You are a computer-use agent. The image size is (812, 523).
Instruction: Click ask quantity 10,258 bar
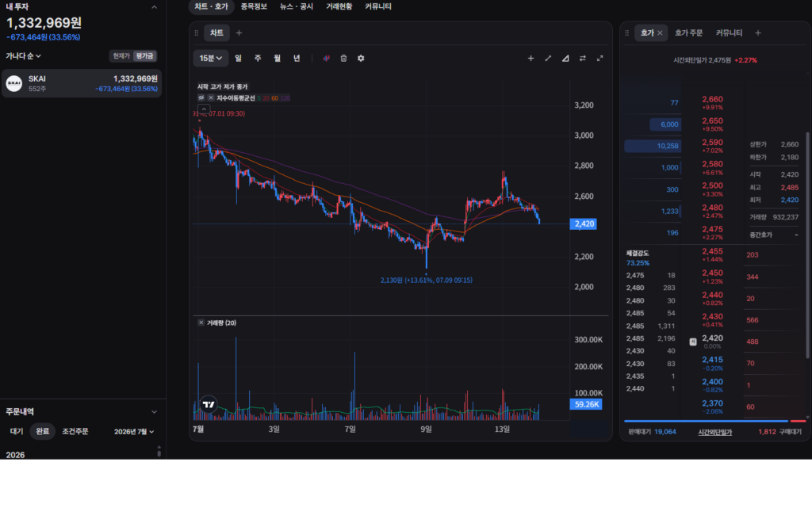tap(653, 146)
